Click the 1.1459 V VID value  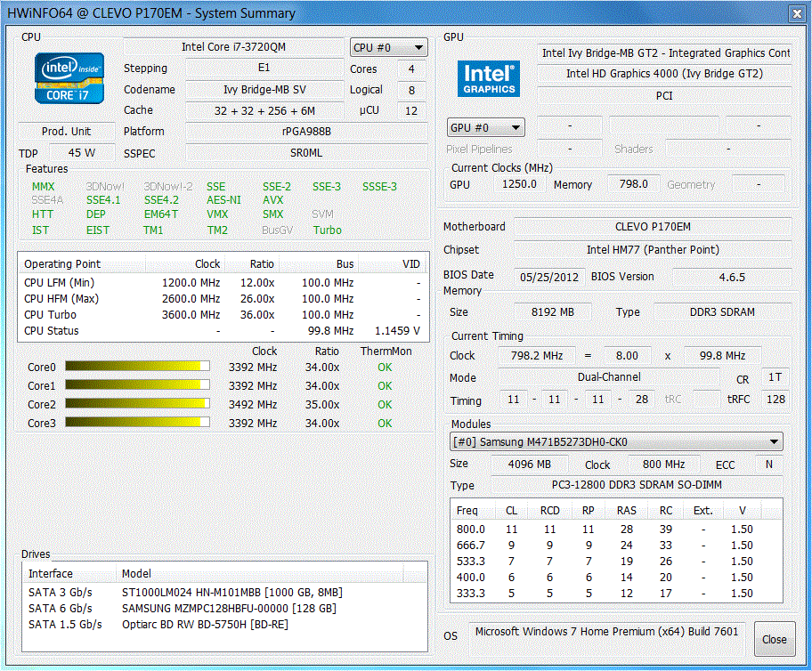tap(397, 331)
